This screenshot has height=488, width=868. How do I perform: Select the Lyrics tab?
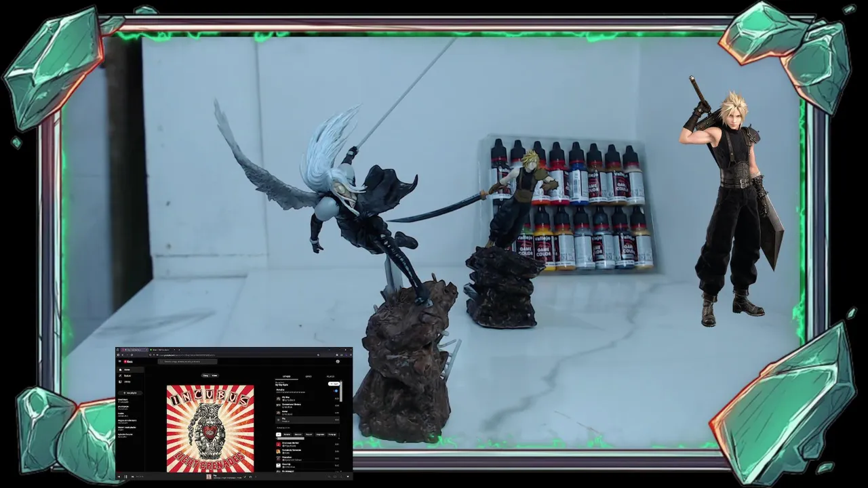tap(309, 376)
